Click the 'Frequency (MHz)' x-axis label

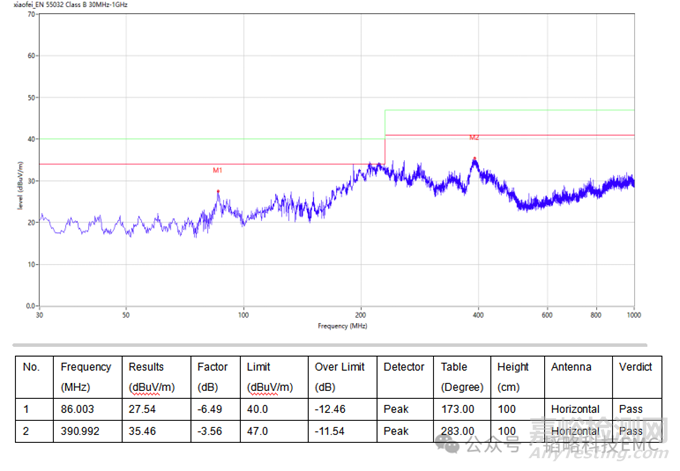pyautogui.click(x=342, y=326)
